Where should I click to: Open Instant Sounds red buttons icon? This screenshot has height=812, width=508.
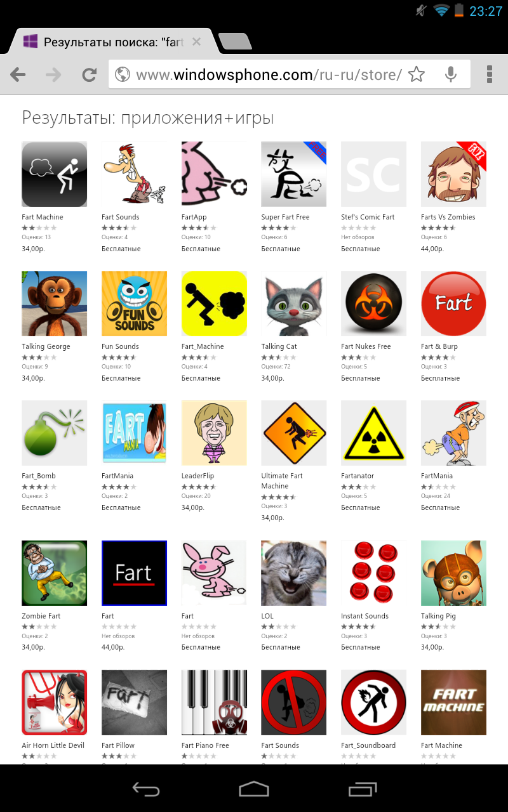click(374, 573)
